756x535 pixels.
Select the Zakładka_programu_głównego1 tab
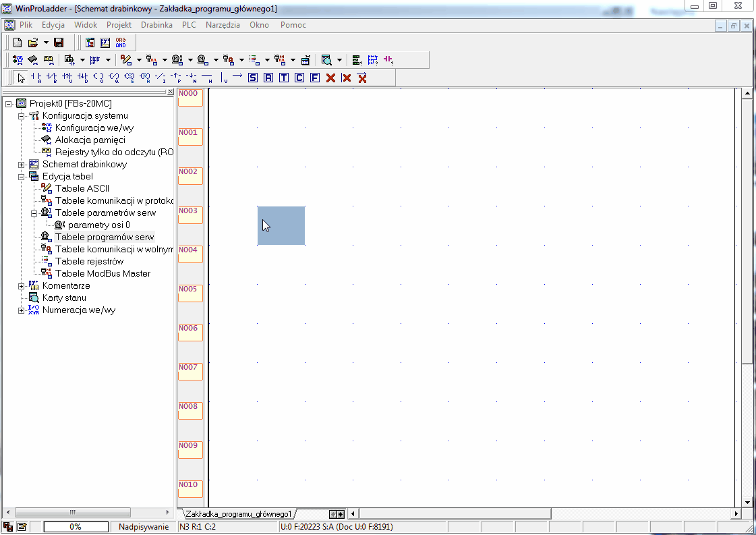[239, 514]
